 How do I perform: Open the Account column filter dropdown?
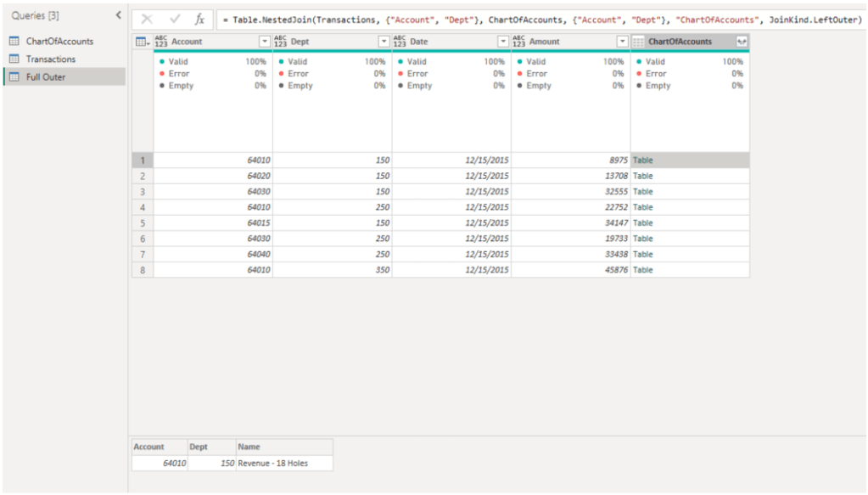click(x=264, y=42)
